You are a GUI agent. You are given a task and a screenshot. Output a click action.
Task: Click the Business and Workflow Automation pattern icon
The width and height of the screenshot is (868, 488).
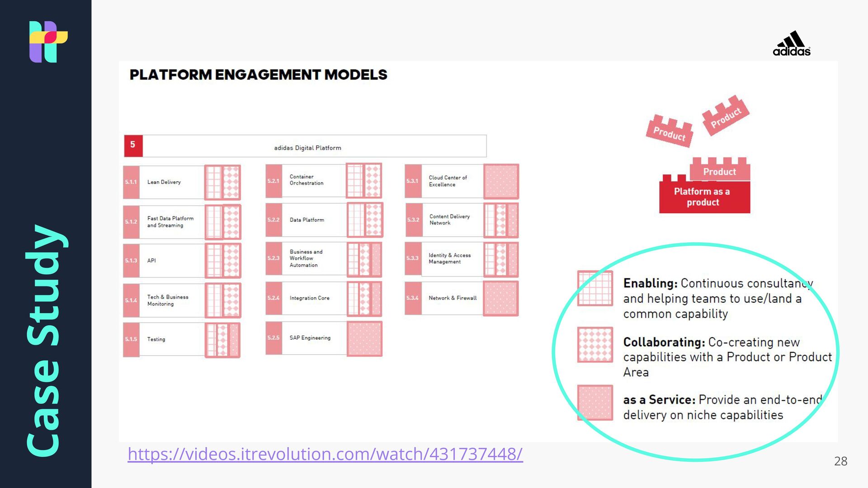(364, 260)
